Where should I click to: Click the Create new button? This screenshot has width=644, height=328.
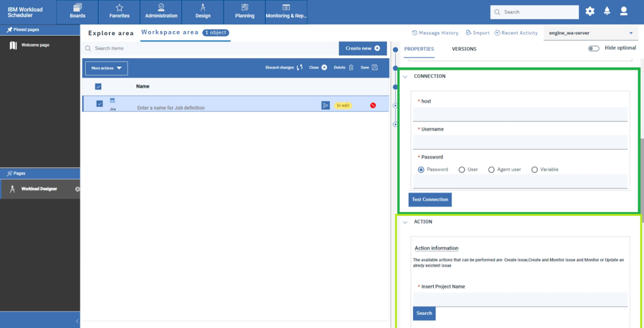coord(362,48)
